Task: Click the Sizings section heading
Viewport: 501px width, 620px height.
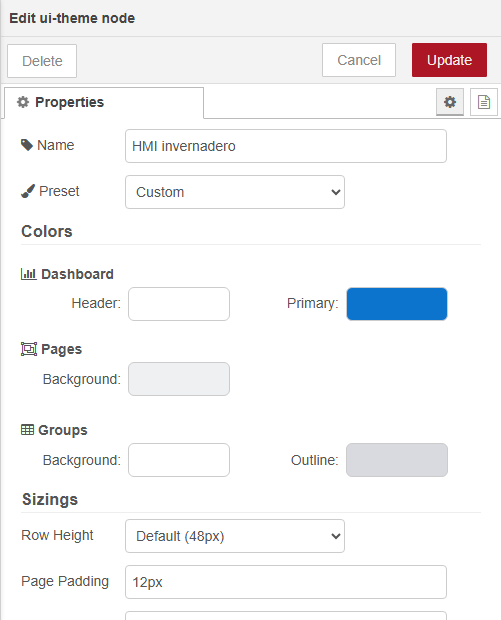Action: coord(50,499)
